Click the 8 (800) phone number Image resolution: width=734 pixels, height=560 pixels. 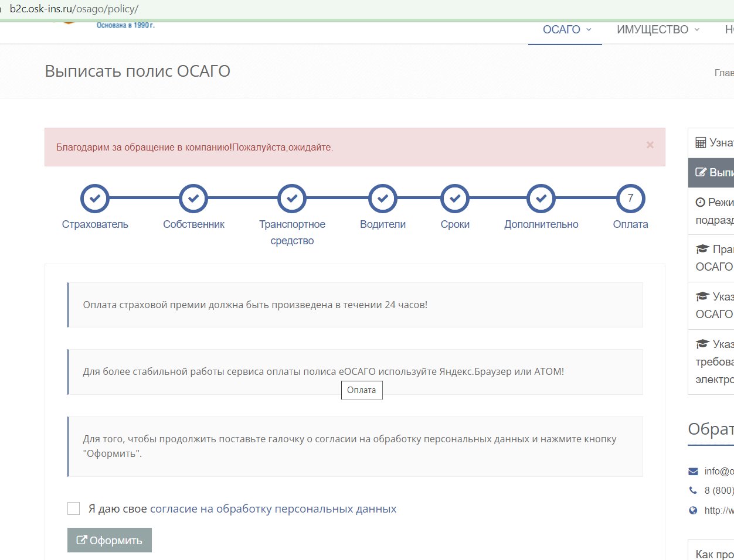719,490
